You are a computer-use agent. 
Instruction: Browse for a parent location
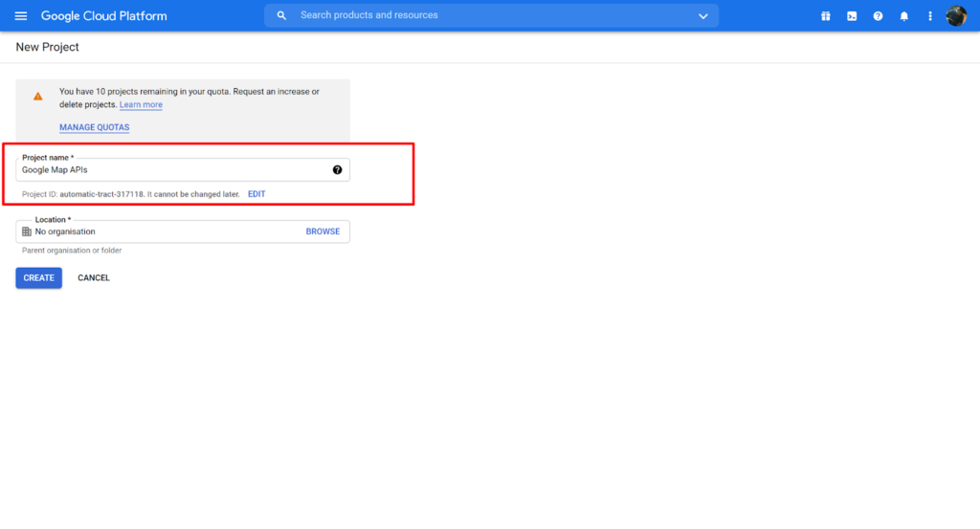click(323, 231)
